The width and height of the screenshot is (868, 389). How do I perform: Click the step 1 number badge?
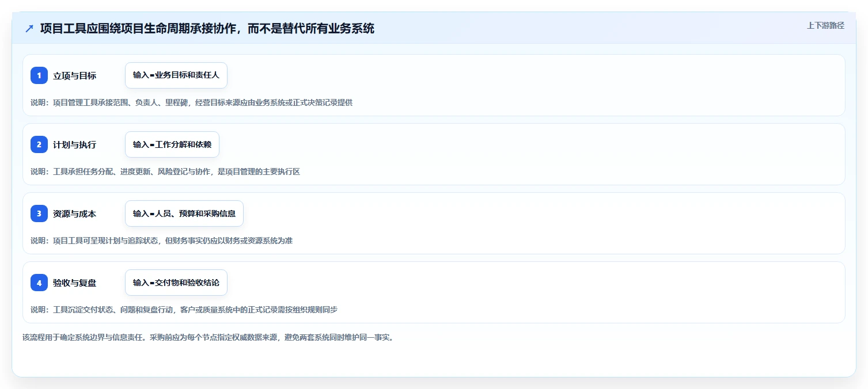39,75
